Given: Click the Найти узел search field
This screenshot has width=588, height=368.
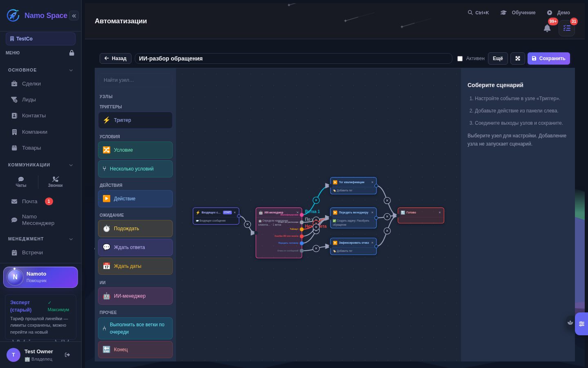Looking at the screenshot, I should point(135,80).
